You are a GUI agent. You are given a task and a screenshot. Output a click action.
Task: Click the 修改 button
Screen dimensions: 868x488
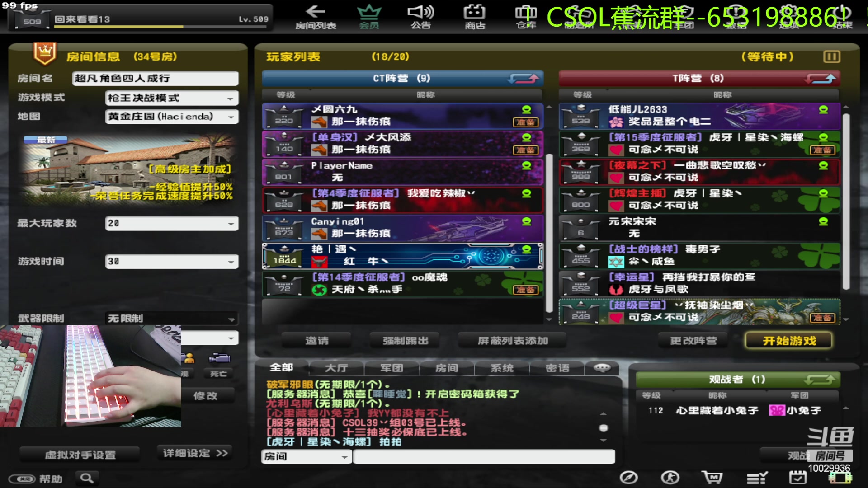click(x=206, y=396)
